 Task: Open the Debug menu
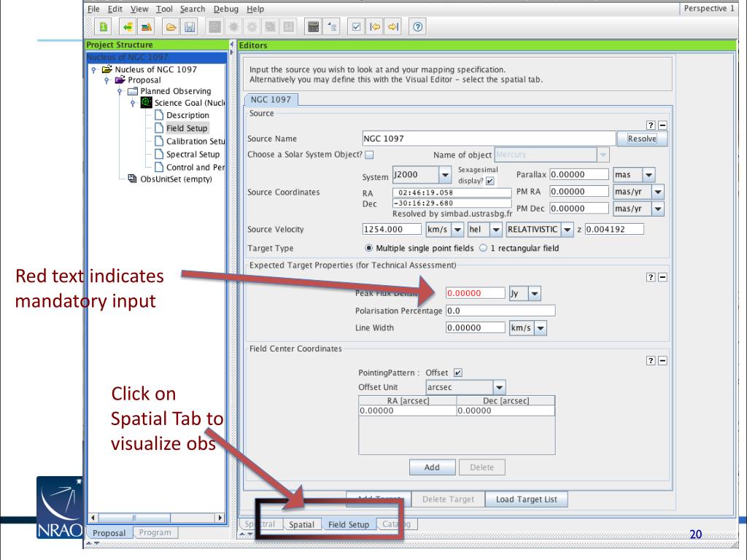[226, 9]
